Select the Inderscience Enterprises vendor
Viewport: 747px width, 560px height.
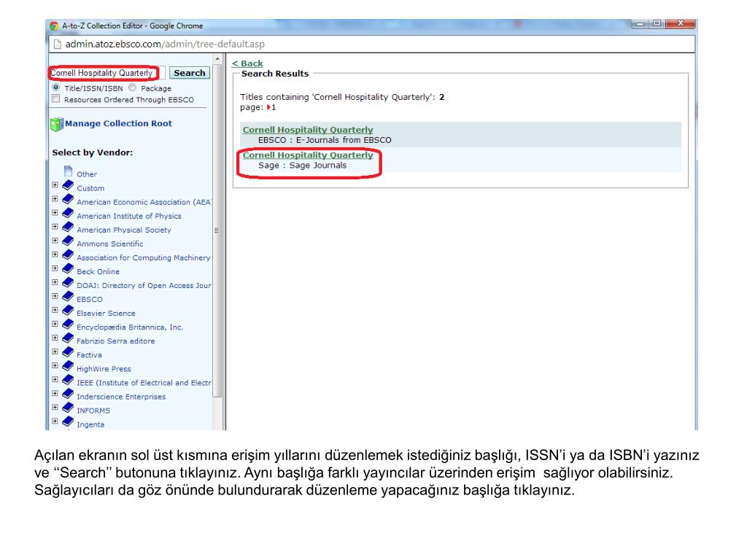tap(121, 397)
